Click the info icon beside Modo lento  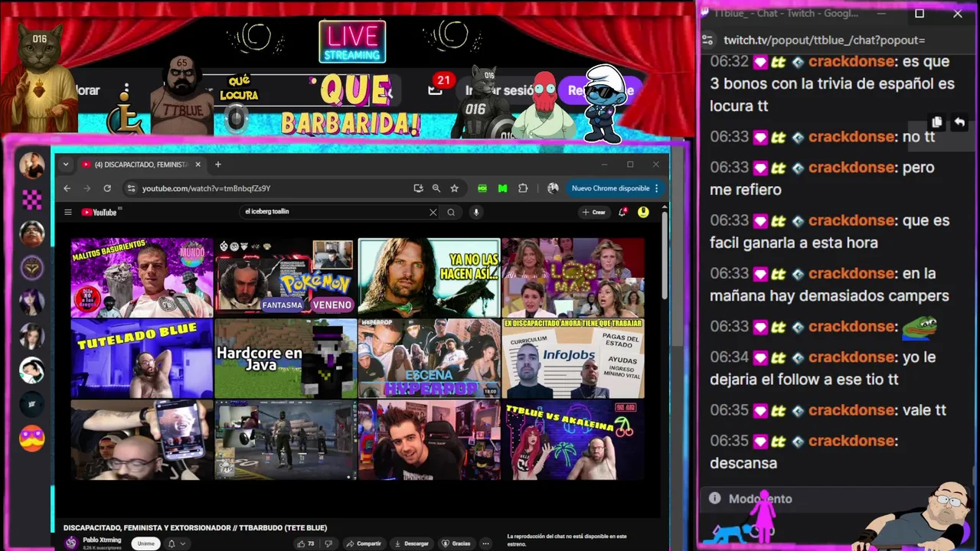click(715, 498)
